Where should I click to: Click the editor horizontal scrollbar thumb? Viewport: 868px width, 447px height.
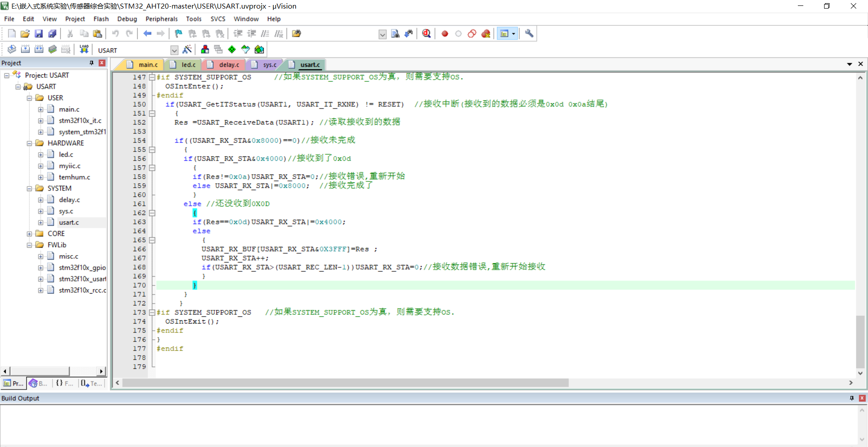pyautogui.click(x=345, y=383)
